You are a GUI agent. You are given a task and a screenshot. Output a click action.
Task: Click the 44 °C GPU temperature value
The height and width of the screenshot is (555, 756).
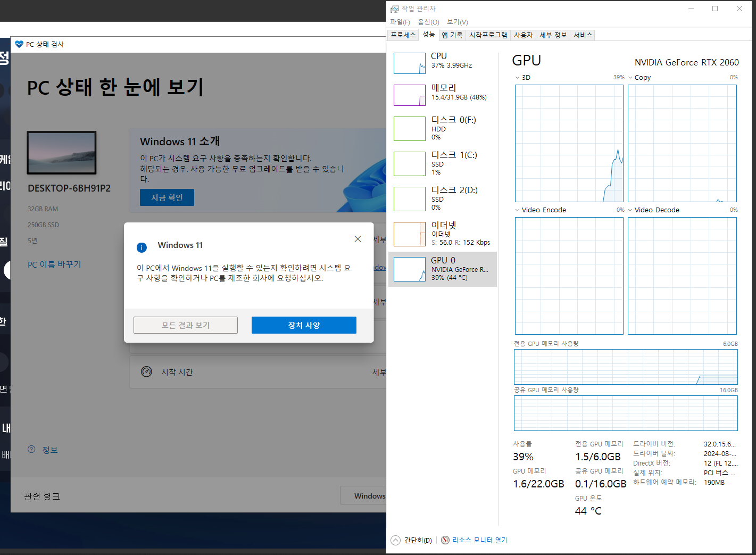(588, 511)
